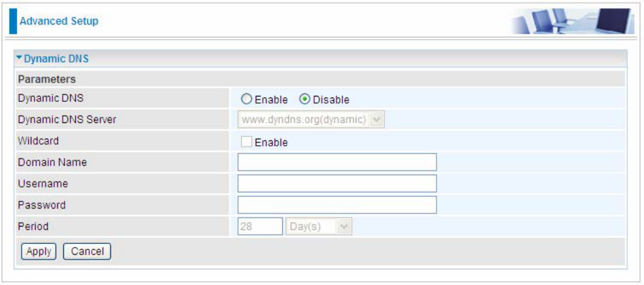Focus the Domain Name text field
644x285 pixels.
pyautogui.click(x=337, y=162)
